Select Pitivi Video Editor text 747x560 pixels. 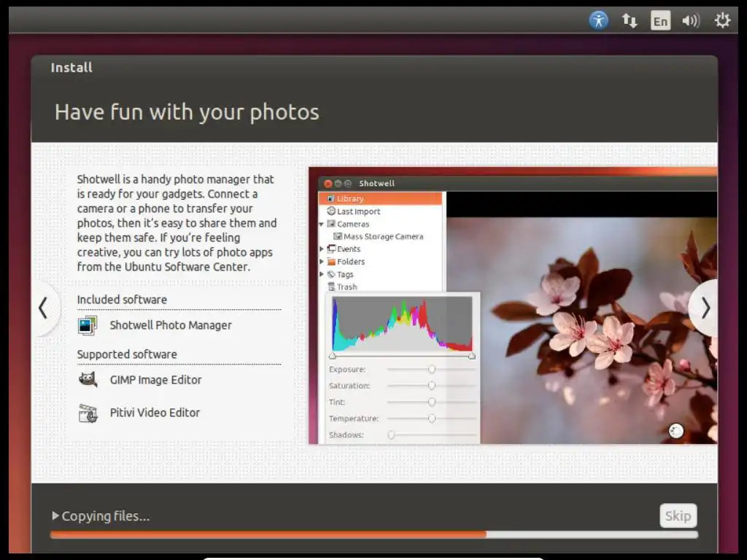155,413
